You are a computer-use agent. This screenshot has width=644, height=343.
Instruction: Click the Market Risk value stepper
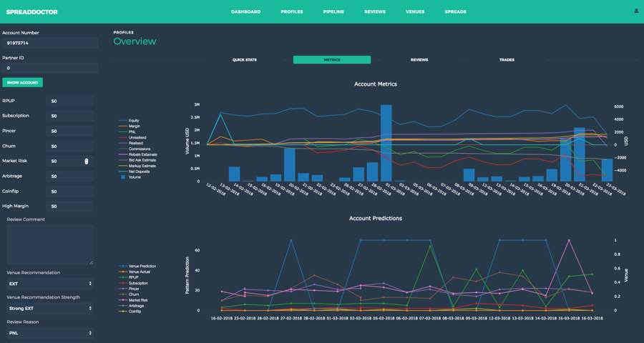(87, 161)
